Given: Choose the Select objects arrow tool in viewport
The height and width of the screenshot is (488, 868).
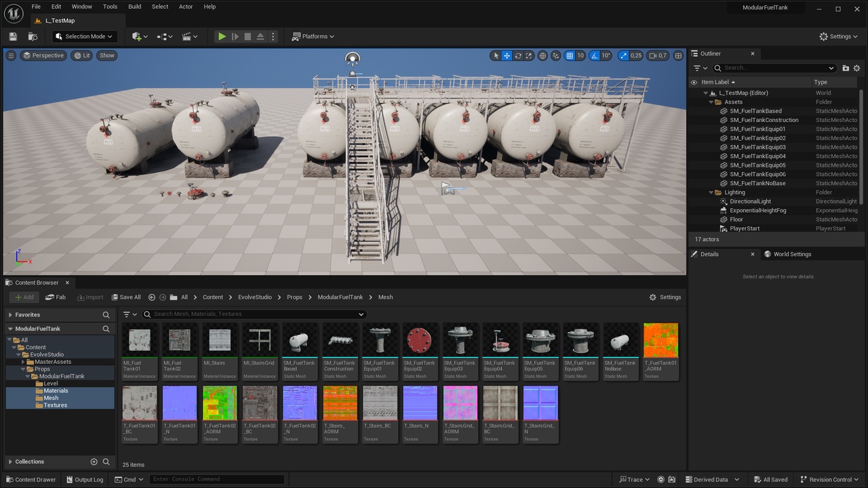Looking at the screenshot, I should coord(496,56).
